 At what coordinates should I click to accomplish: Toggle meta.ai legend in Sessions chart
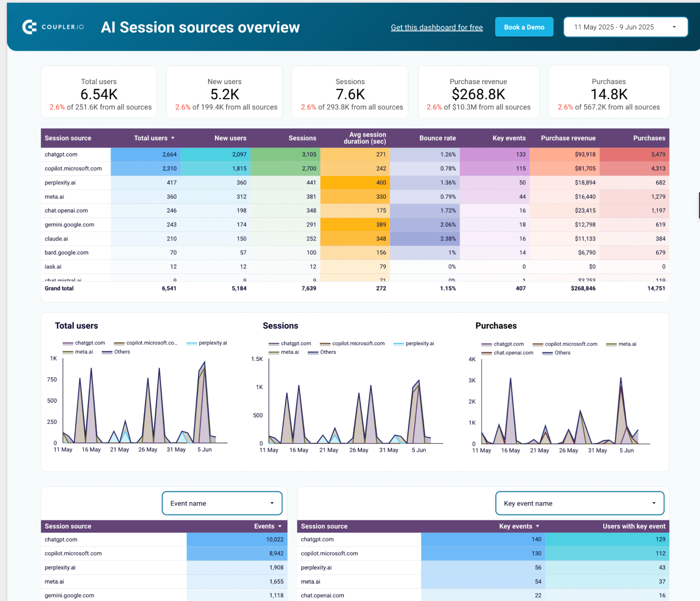pos(284,352)
